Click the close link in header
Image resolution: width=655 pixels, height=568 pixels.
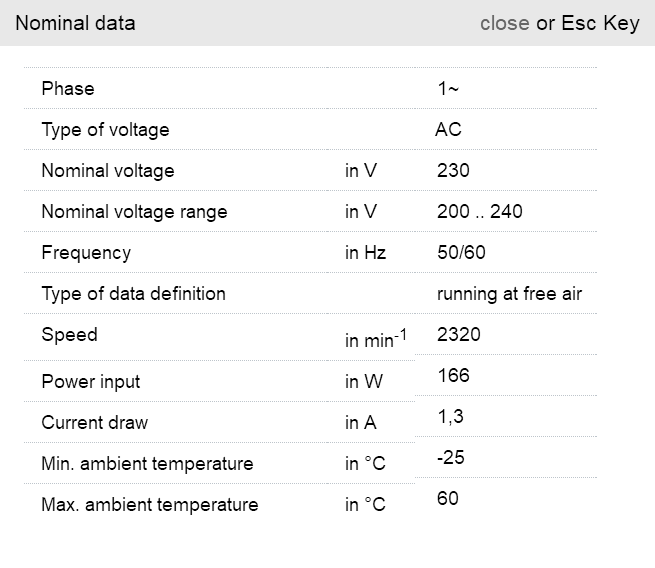point(504,23)
